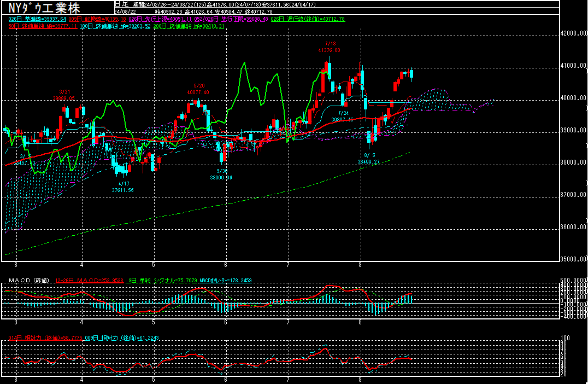
Task: Click the 9日 単純 シグナル=75.7079 label
Action: (163, 281)
